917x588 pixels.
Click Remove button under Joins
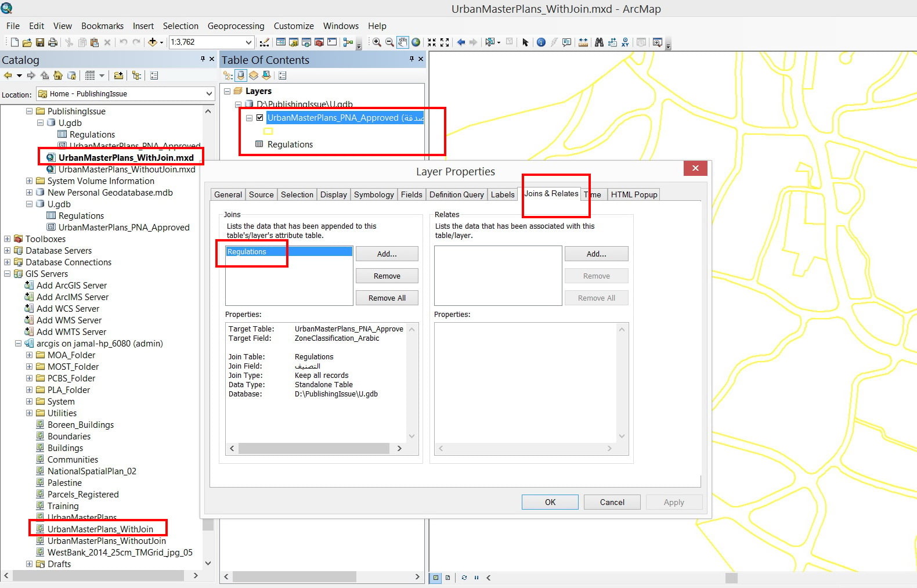387,276
